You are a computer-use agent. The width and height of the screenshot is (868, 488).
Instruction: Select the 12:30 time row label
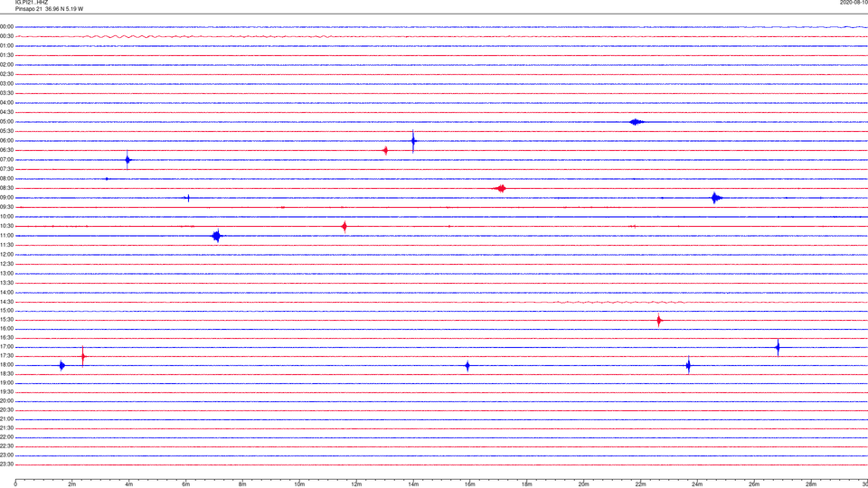[x=6, y=264]
